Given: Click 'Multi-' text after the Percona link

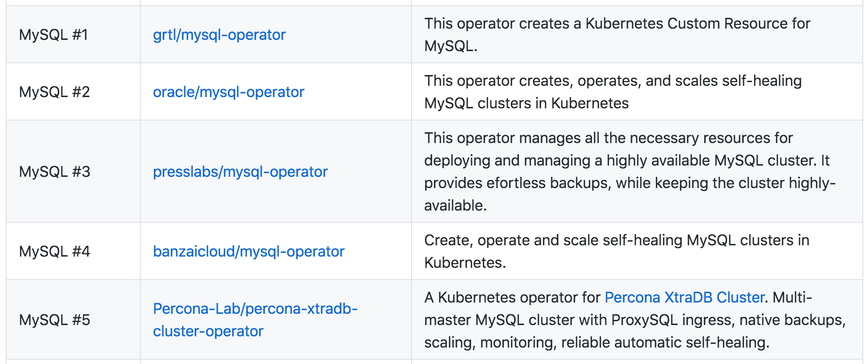Looking at the screenshot, I should point(792,297).
